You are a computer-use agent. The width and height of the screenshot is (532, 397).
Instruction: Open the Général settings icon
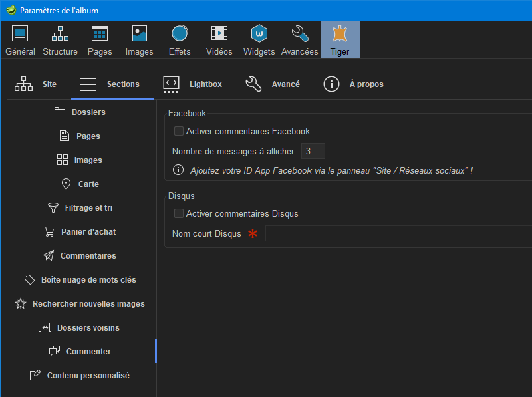20,33
